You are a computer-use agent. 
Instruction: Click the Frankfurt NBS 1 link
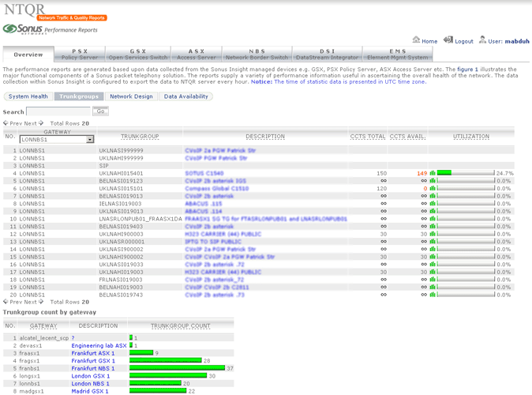click(x=93, y=368)
